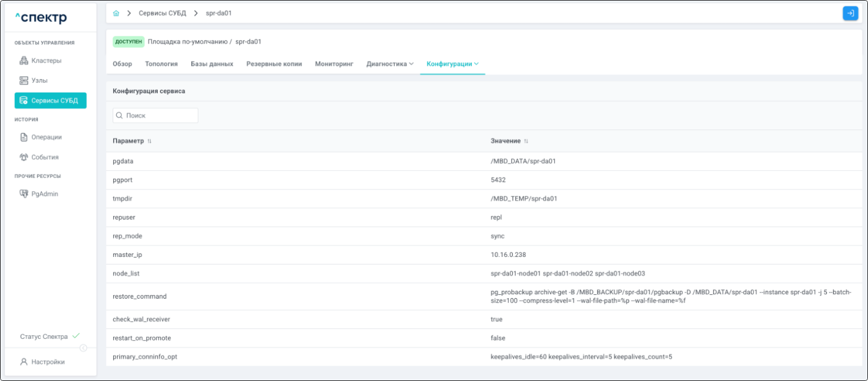Click the logout icon button top right
This screenshot has height=381, width=868.
[850, 13]
